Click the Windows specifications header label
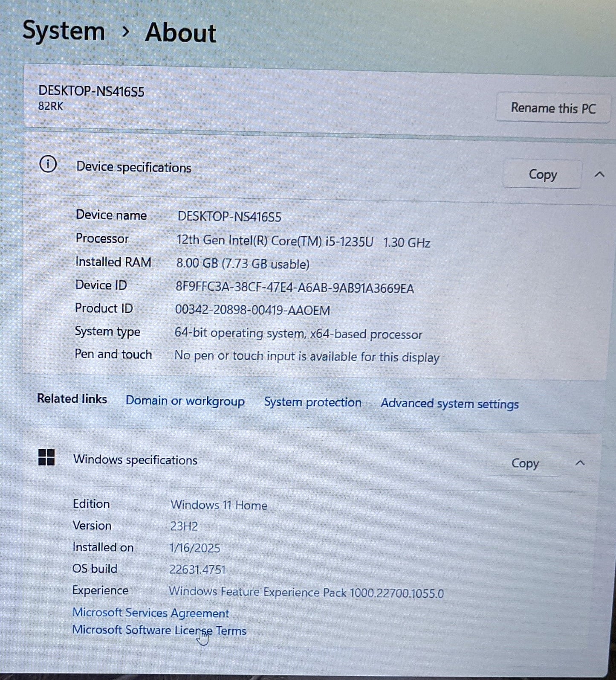The image size is (616, 680). (135, 460)
